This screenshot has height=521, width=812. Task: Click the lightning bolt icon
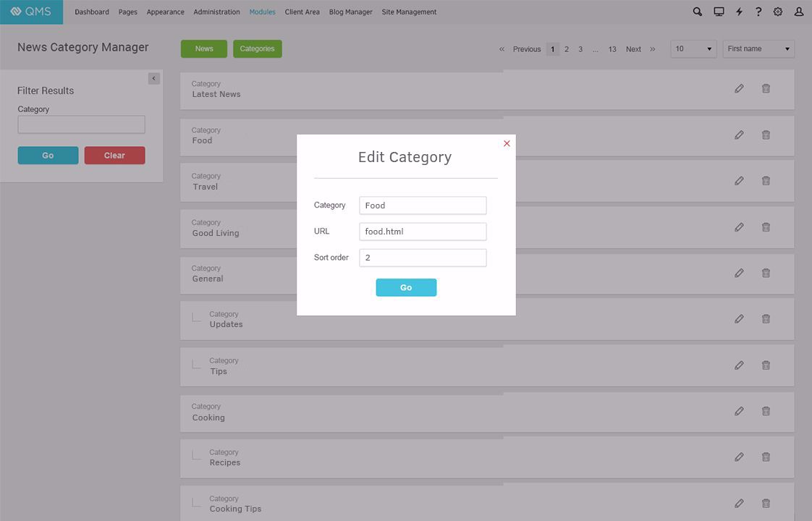click(739, 12)
